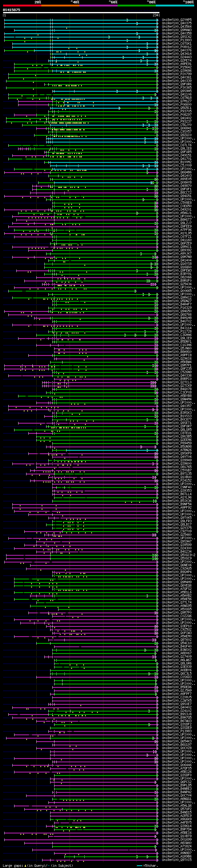Open the UniRef100_Q40375 hit label

176,24
